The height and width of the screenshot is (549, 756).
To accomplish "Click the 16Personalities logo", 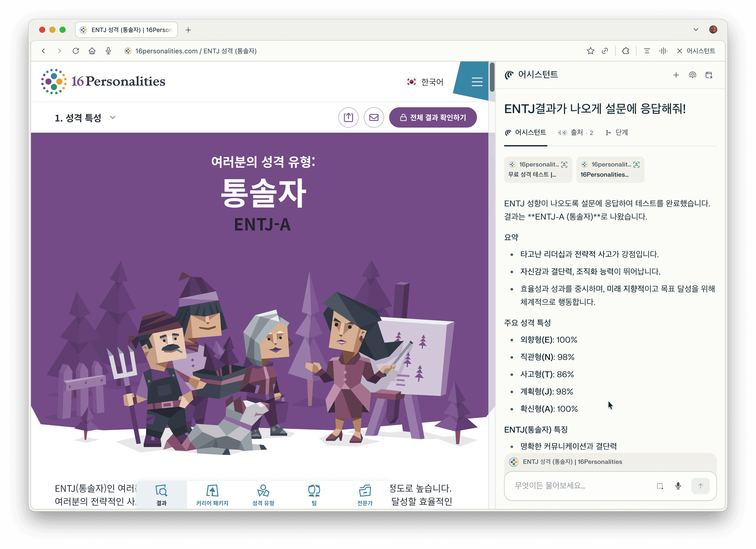I will point(103,81).
